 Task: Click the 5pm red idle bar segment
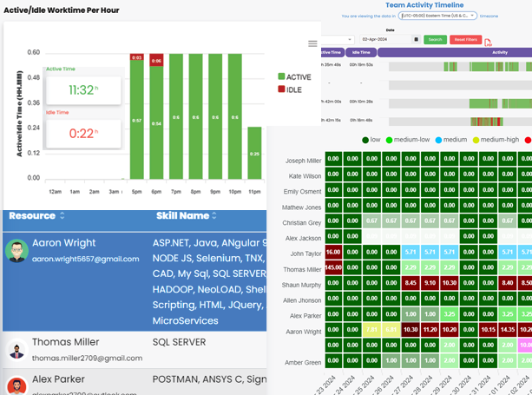tap(137, 57)
